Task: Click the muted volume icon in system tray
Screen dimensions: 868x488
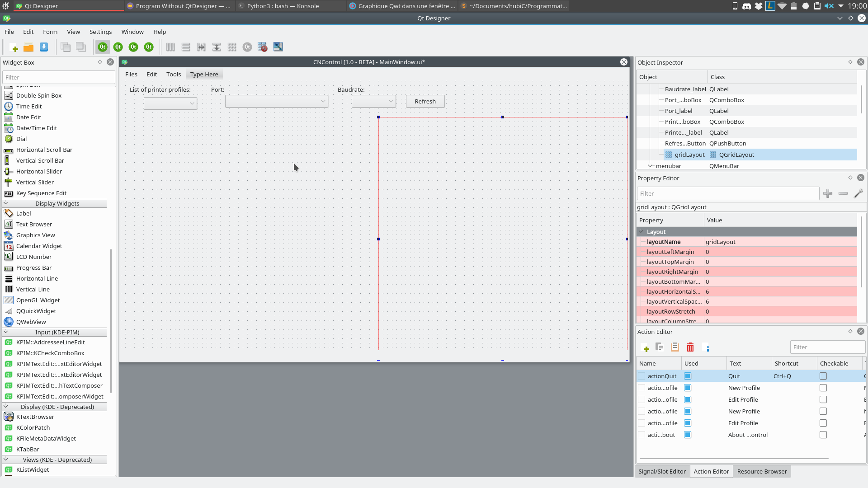Action: coord(829,6)
